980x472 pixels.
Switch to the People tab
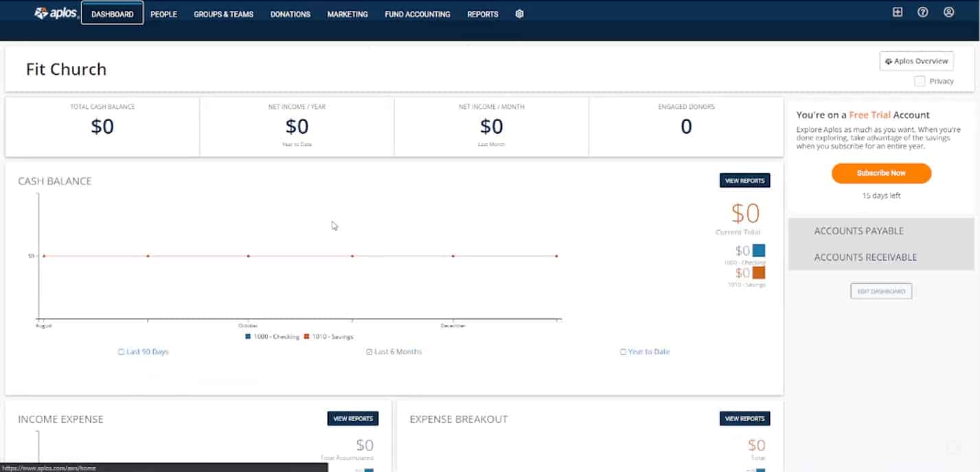click(x=163, y=14)
